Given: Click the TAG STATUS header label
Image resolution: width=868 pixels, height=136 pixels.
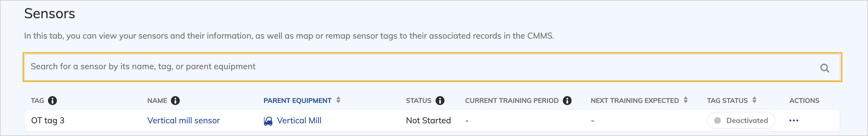Looking at the screenshot, I should point(727,101).
